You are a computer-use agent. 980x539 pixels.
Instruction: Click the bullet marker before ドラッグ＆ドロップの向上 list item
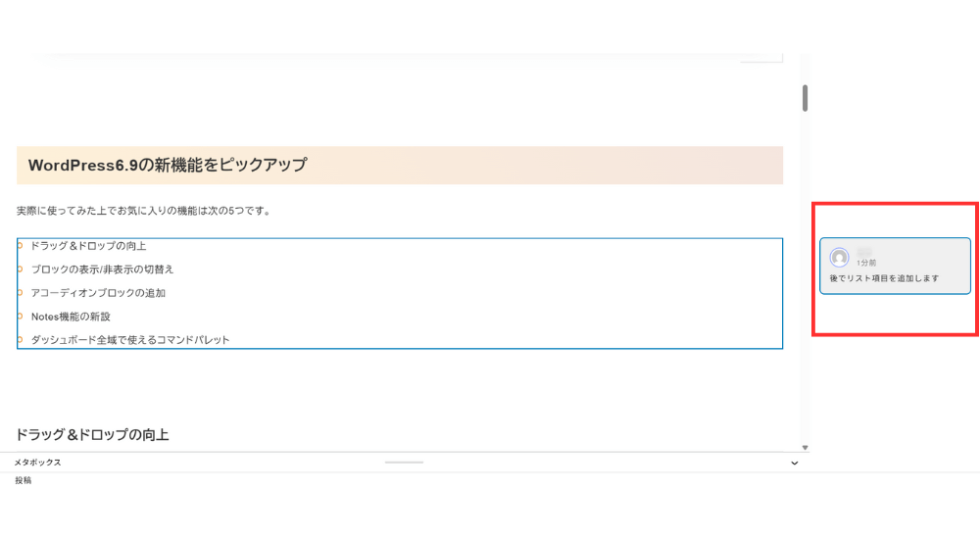pyautogui.click(x=20, y=245)
